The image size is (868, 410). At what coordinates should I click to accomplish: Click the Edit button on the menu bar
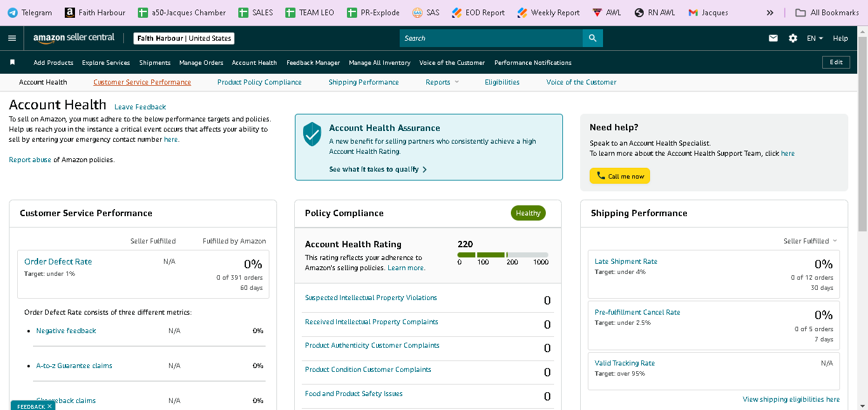point(836,62)
